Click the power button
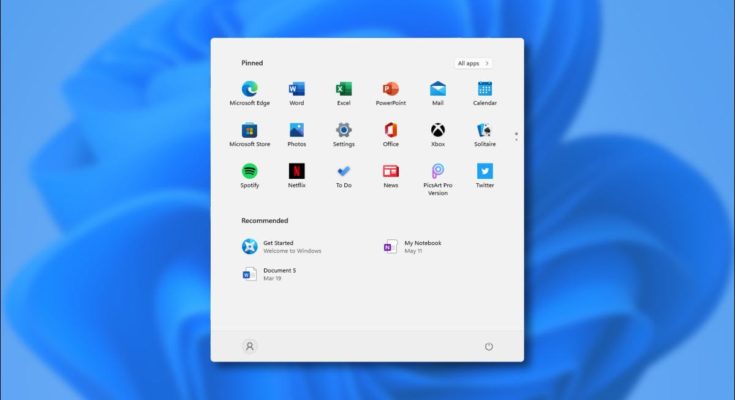 pos(489,346)
